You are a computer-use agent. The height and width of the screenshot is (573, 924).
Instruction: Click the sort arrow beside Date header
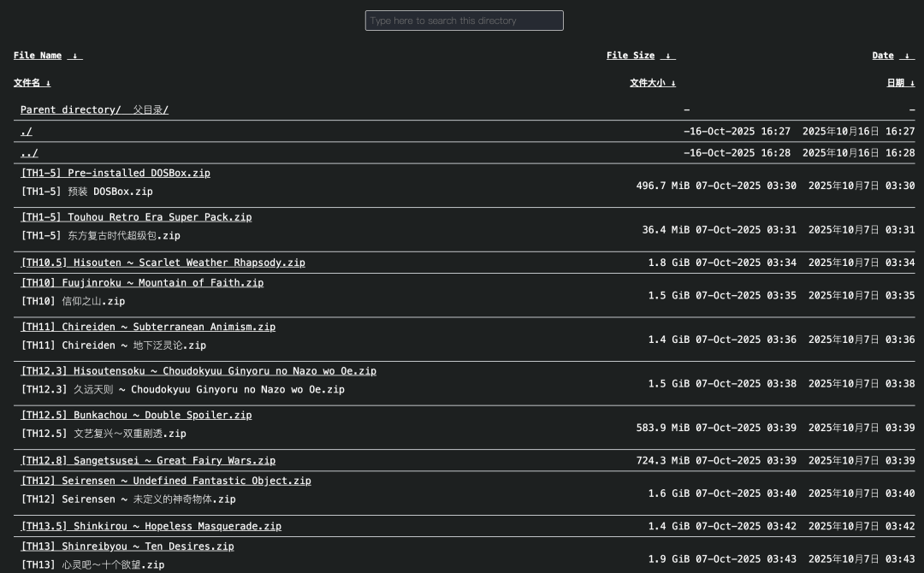[907, 56]
